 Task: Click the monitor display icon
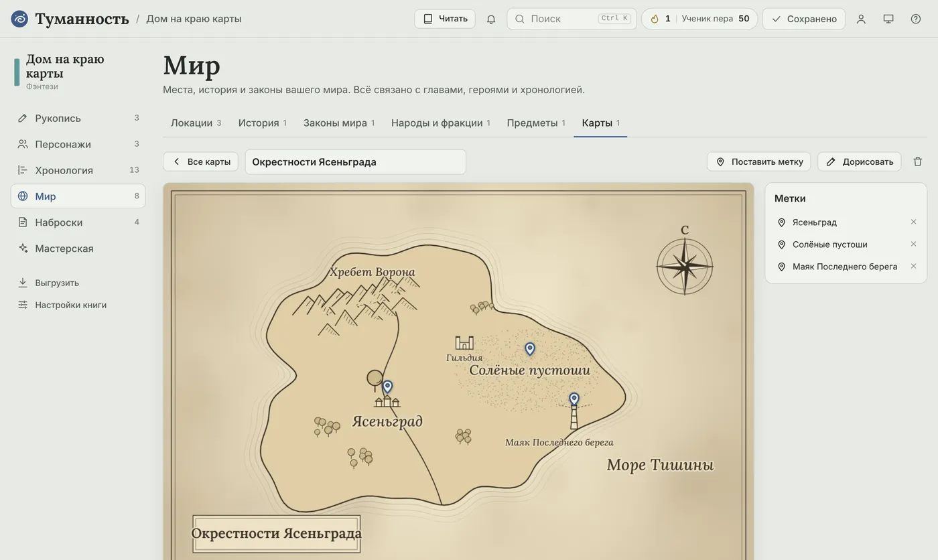[x=888, y=19]
